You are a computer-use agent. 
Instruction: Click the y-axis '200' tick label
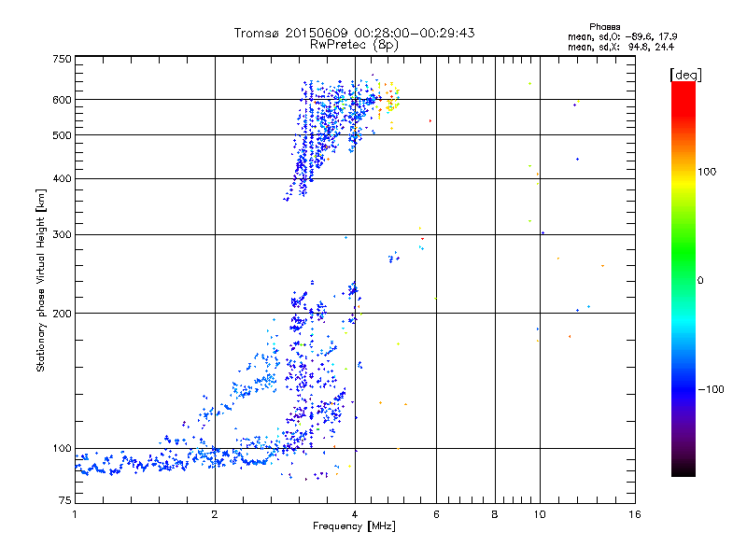click(62, 314)
